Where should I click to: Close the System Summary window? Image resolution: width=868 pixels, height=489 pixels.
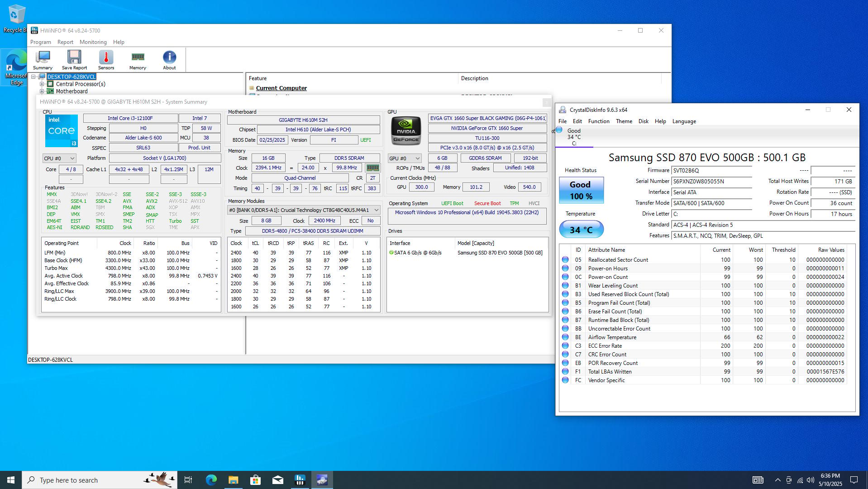[547, 102]
